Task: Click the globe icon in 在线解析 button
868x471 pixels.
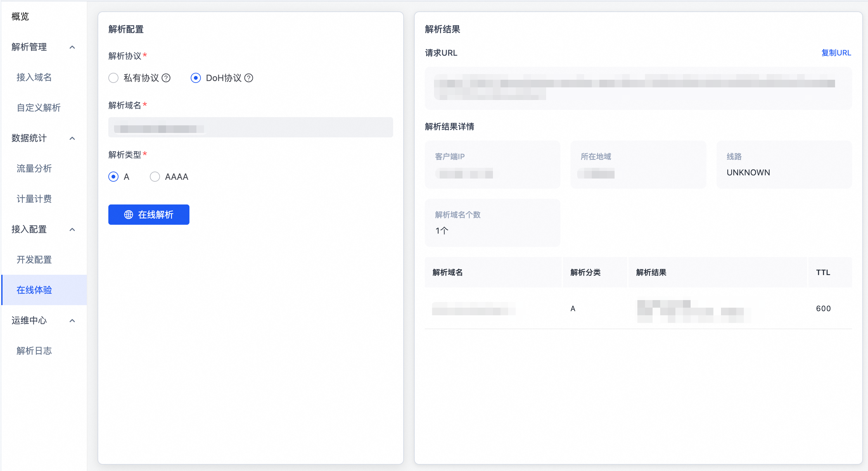Action: click(x=128, y=215)
